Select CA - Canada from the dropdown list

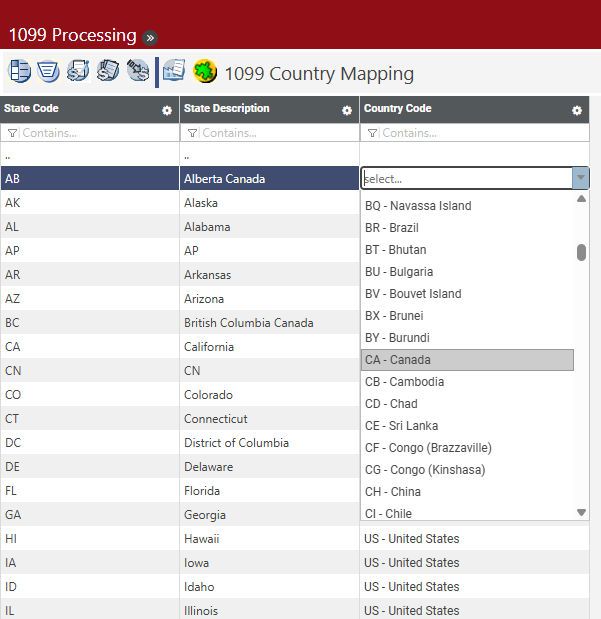467,360
